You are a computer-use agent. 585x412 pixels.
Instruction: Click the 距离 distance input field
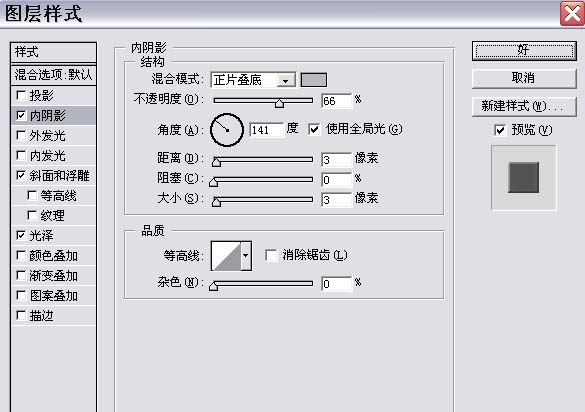coord(336,160)
